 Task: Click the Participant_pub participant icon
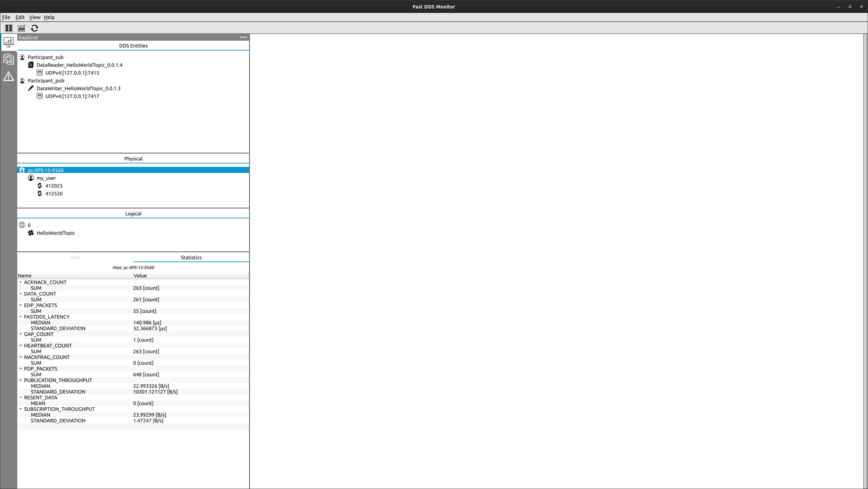pos(22,80)
